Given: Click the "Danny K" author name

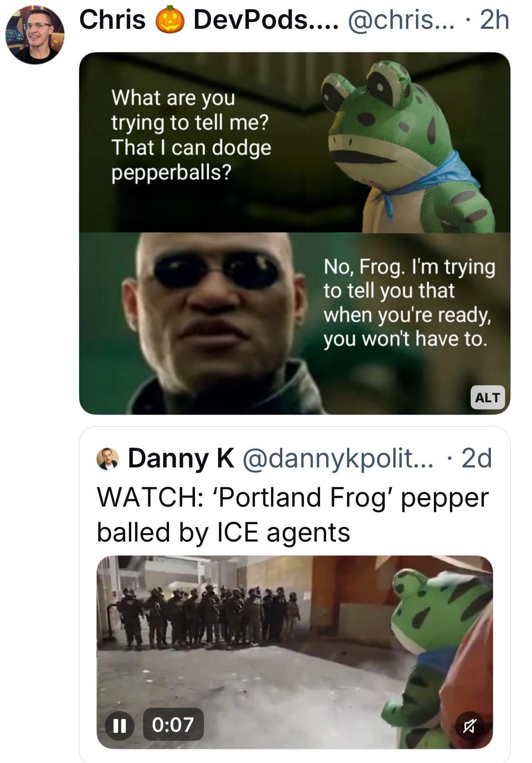Looking at the screenshot, I should (x=181, y=458).
